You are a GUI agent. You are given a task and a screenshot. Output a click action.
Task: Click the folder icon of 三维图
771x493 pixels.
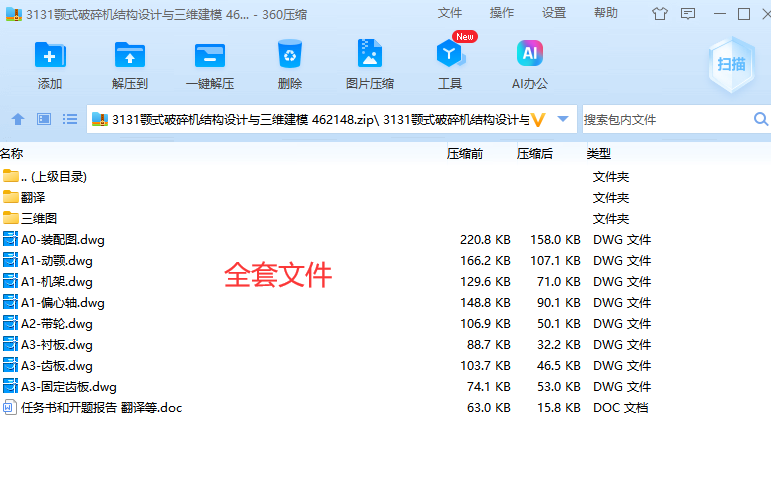pos(10,218)
